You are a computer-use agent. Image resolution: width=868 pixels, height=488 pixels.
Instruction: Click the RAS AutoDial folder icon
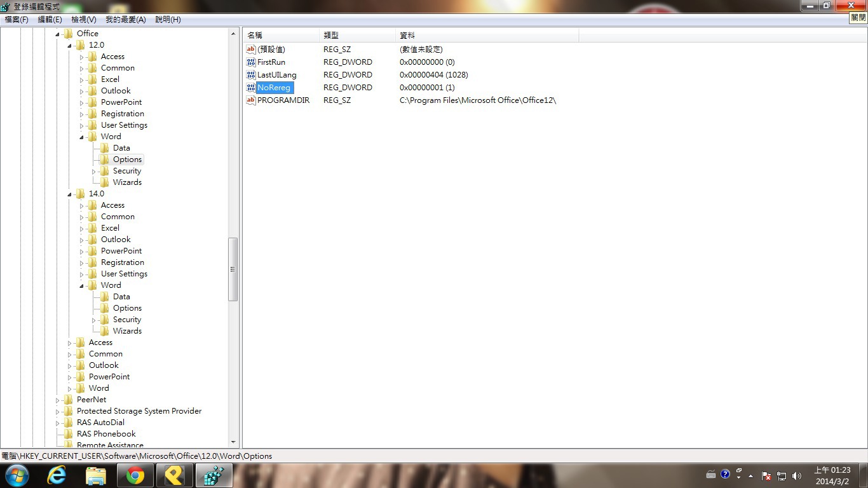pyautogui.click(x=69, y=423)
